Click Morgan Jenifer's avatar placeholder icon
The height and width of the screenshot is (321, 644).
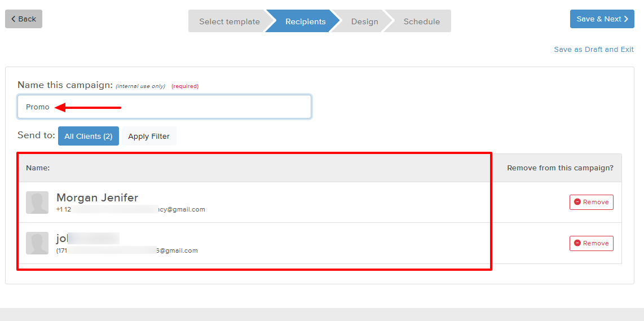[37, 203]
